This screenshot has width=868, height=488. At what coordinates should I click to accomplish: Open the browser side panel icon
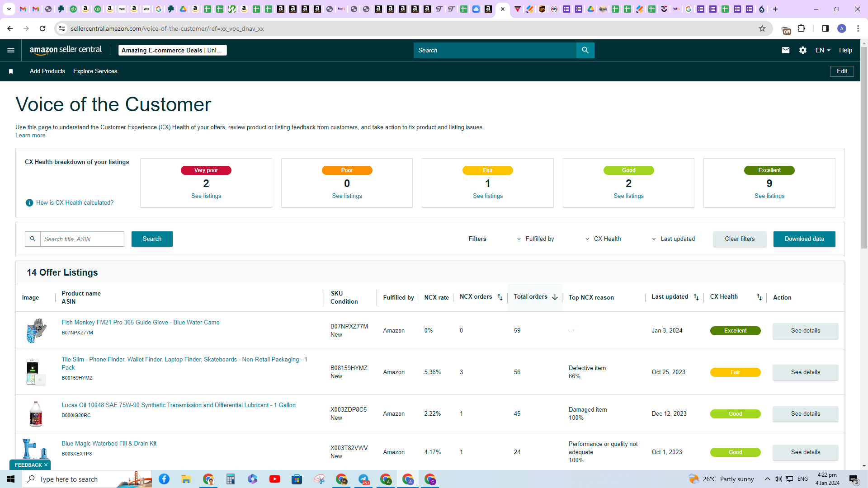click(x=826, y=28)
